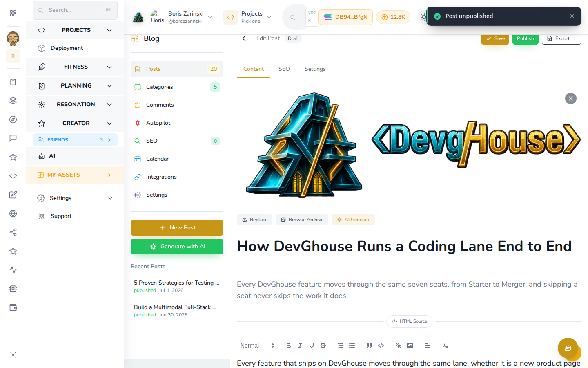Viewport: 588px width, 368px height.
Task: Open the activity pulse icon in rail
Action: pyautogui.click(x=13, y=270)
